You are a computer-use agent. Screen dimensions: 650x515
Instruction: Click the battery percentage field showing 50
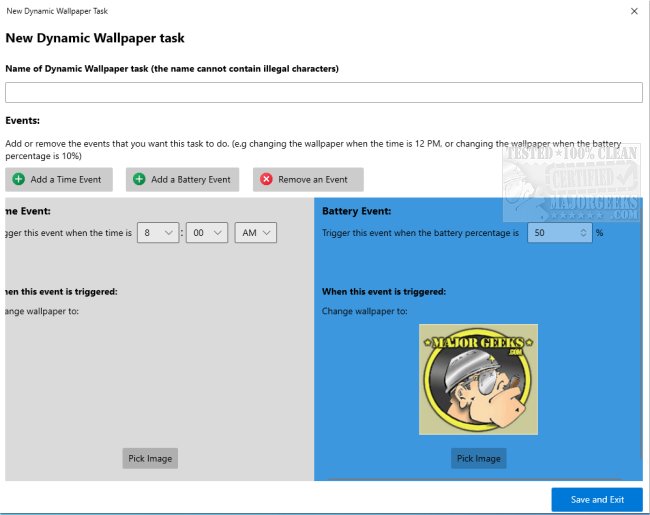pos(560,233)
